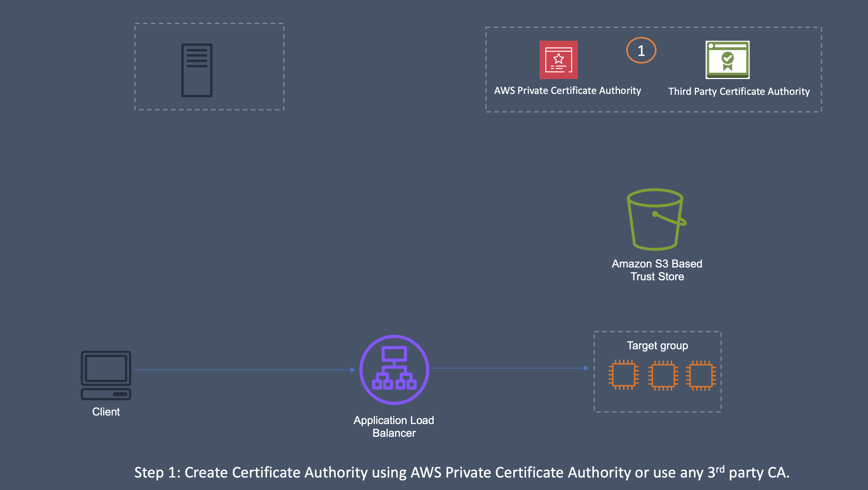Click the arrow from load balancer to target group
This screenshot has height=490, width=868.
point(509,368)
